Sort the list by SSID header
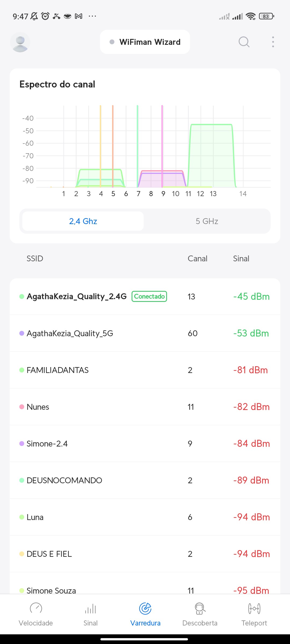The image size is (290, 644). tap(35, 258)
